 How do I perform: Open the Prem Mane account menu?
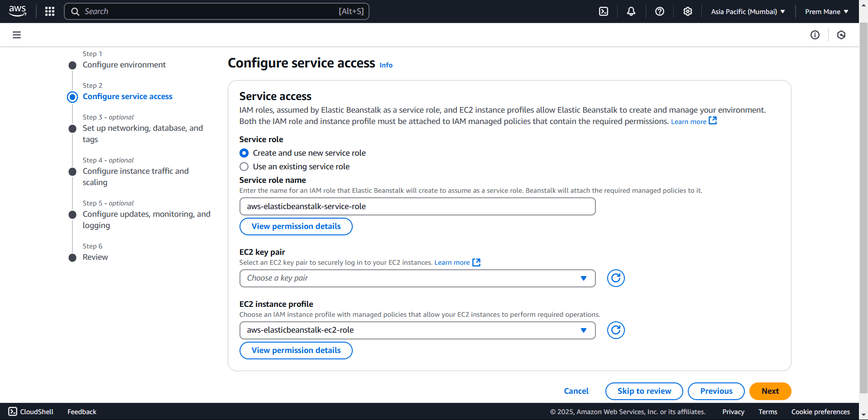click(x=827, y=11)
